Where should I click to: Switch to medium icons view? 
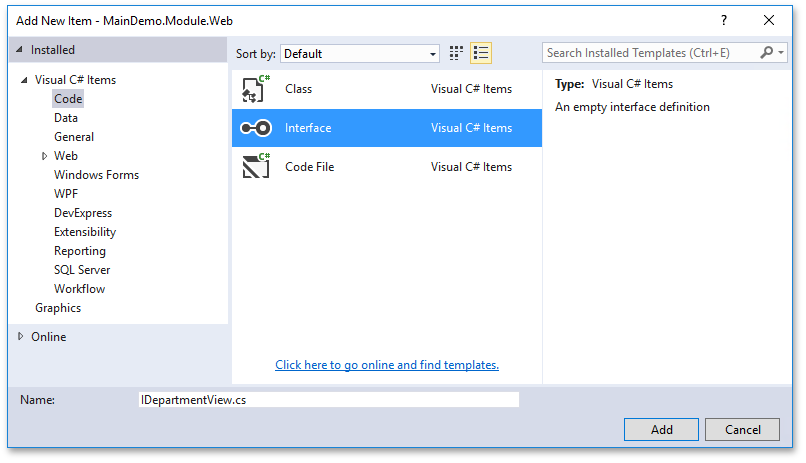[457, 53]
